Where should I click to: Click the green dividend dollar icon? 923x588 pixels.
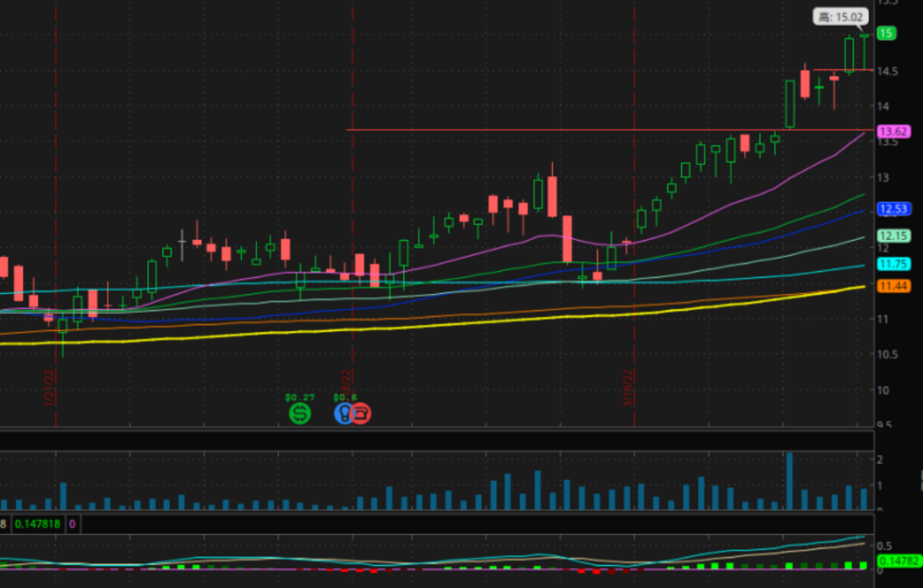pos(300,414)
